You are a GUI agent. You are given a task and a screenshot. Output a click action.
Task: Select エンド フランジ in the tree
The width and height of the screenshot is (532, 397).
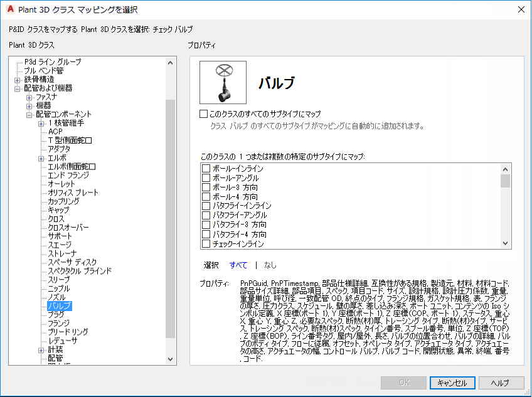point(68,175)
